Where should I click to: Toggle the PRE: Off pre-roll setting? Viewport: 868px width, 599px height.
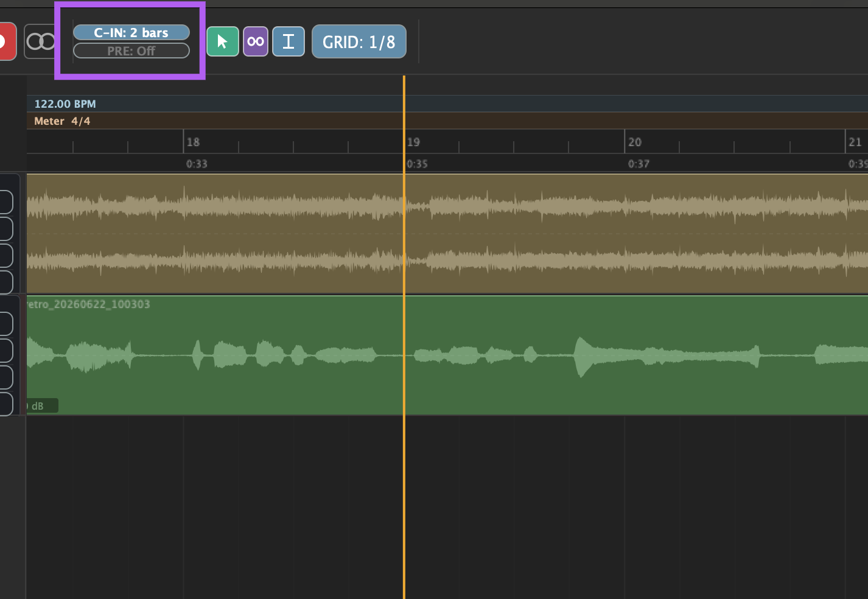pos(131,51)
